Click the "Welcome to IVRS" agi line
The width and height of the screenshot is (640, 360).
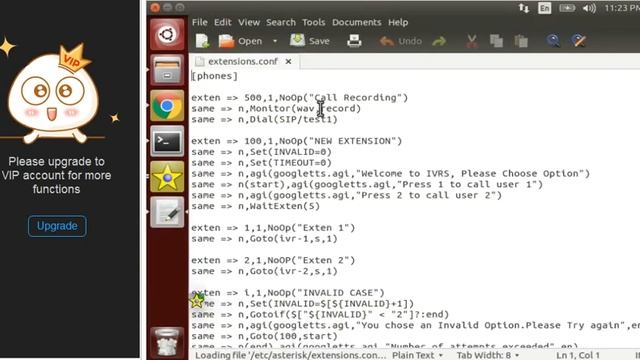(x=391, y=173)
